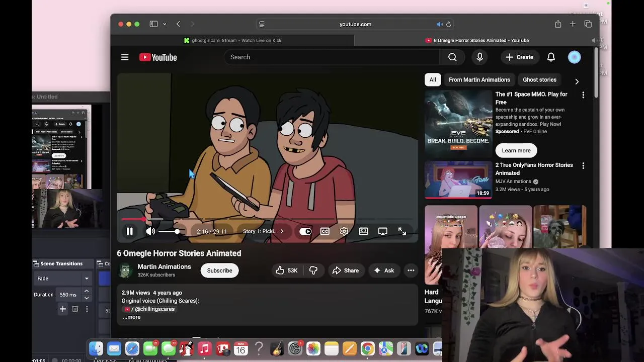Open the Martin Animations channel name link

[165, 266]
